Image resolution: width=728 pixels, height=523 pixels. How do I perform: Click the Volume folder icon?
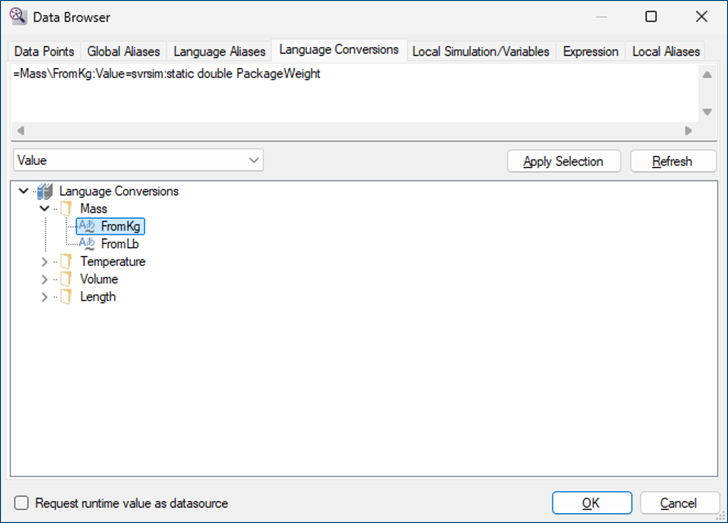point(66,279)
